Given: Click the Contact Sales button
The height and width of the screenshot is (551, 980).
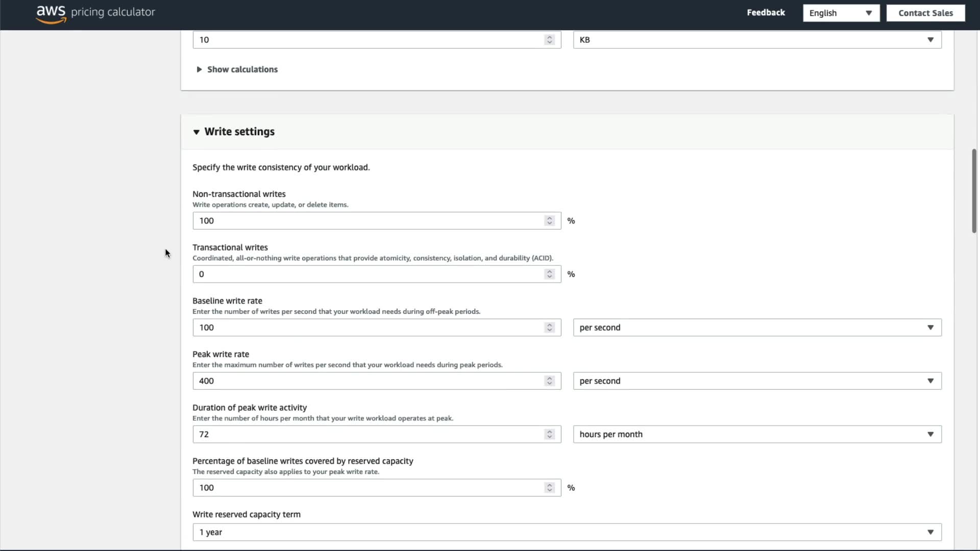Looking at the screenshot, I should point(925,13).
